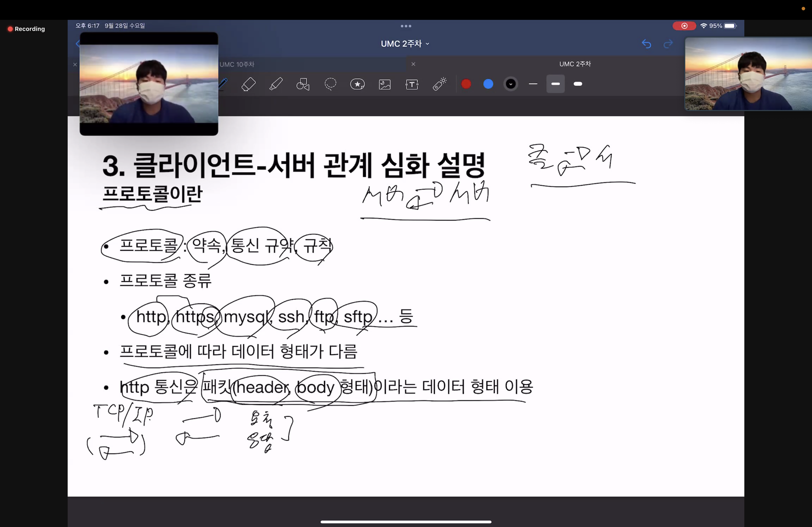Close the UMC 2주차 tab
Viewport: 812px width, 527px height.
(413, 64)
